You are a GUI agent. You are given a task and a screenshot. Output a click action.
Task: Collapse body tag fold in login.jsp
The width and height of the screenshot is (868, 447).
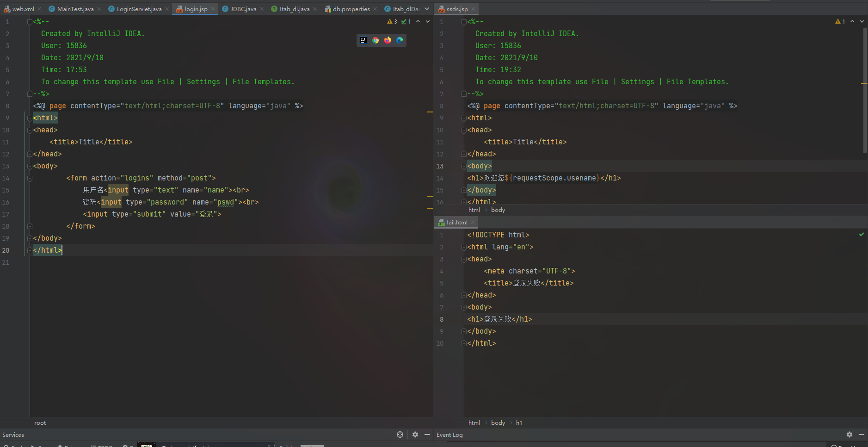pyautogui.click(x=30, y=166)
